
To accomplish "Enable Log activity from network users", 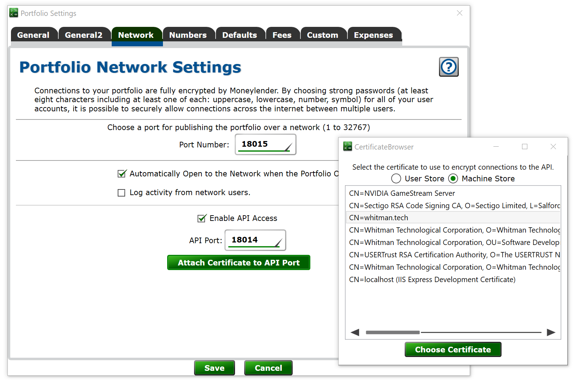I will [122, 193].
